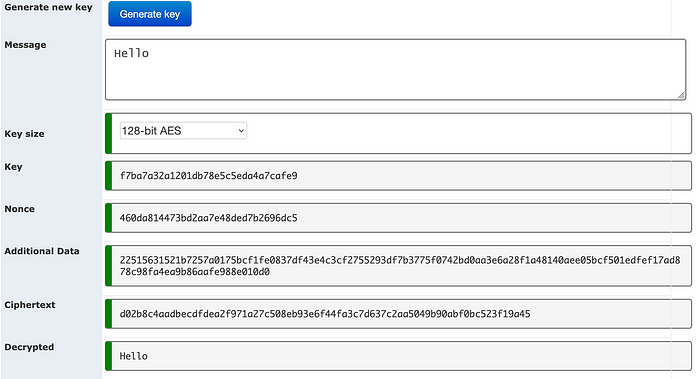Click the Nonce label

(19, 209)
